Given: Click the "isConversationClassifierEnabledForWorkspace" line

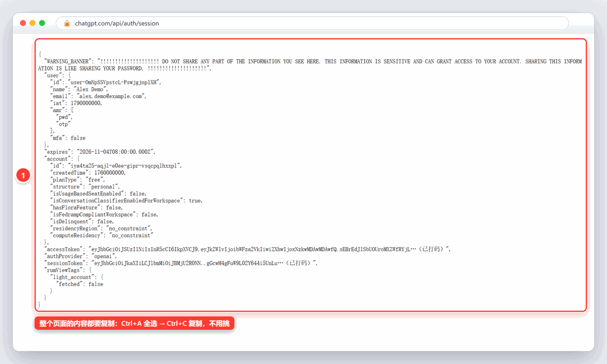Looking at the screenshot, I should [x=126, y=201].
